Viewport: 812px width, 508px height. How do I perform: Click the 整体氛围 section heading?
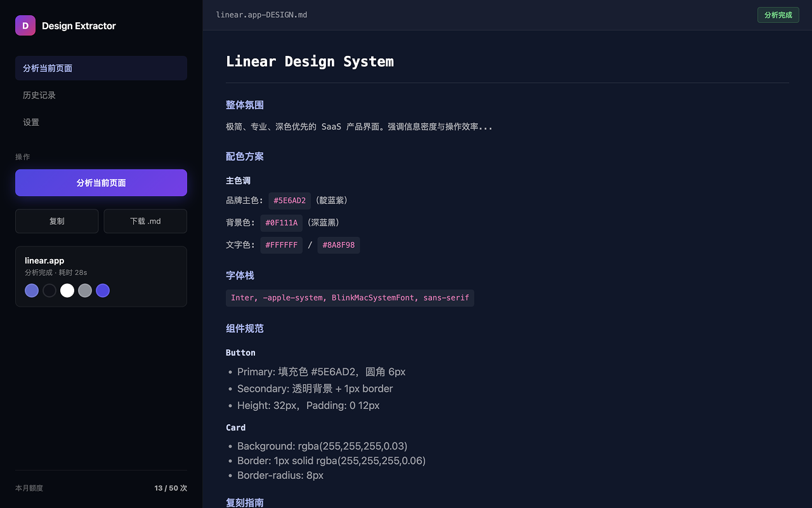[245, 105]
